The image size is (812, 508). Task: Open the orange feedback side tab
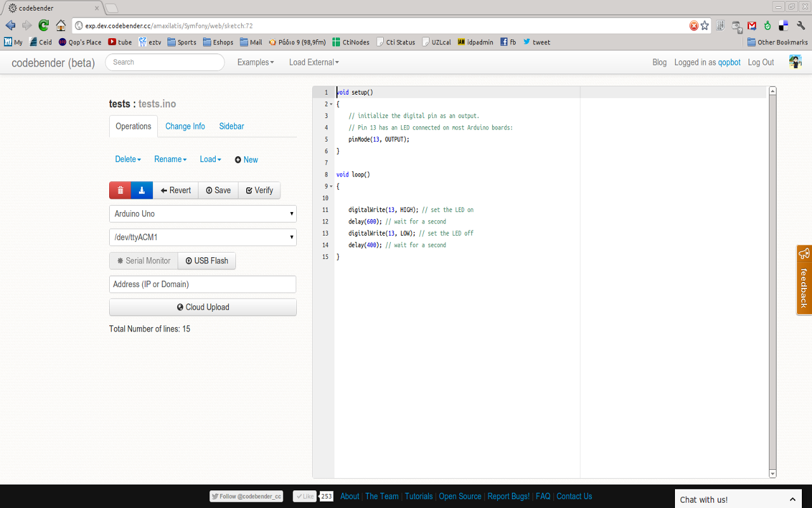(804, 280)
